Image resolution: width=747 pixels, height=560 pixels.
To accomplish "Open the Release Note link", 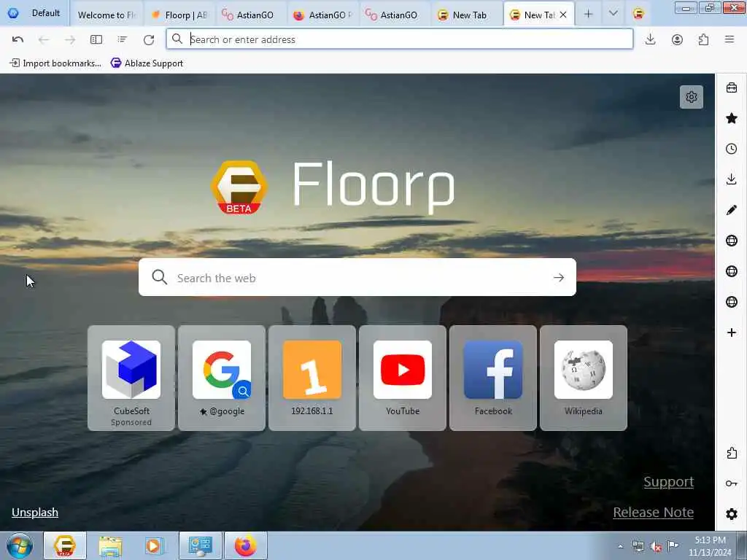I will click(653, 513).
